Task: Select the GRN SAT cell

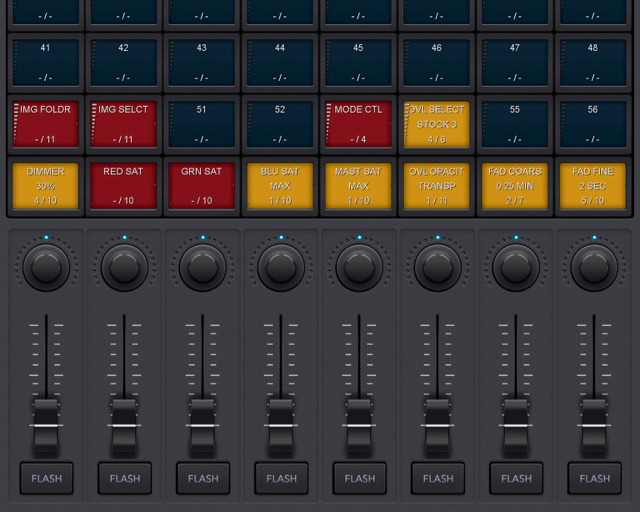Action: pos(202,186)
